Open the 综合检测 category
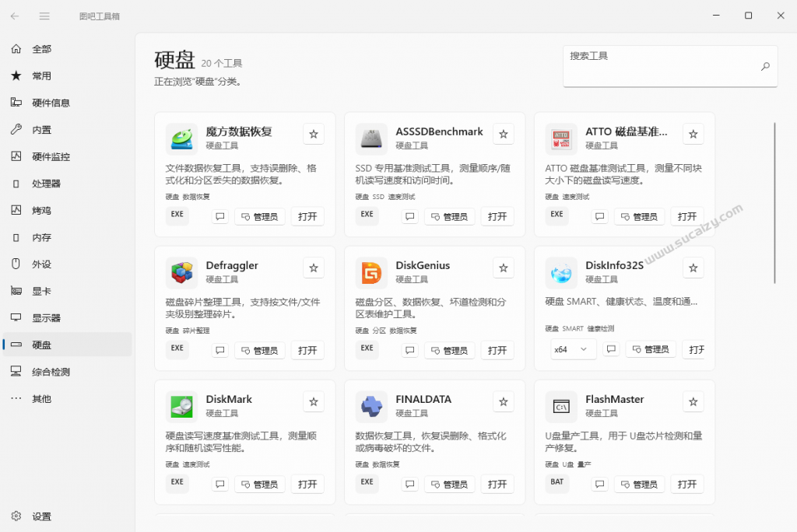 pyautogui.click(x=67, y=372)
